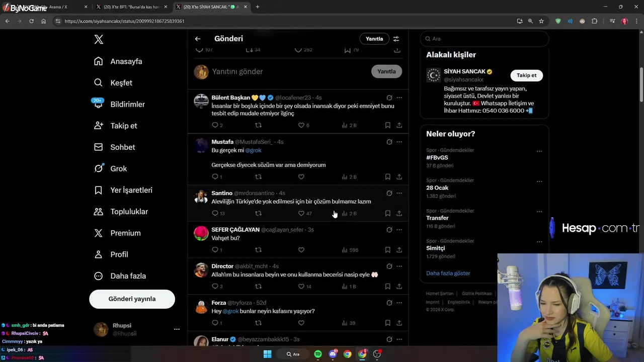Click taskbar Ara search box
The width and height of the screenshot is (644, 362).
point(293,354)
